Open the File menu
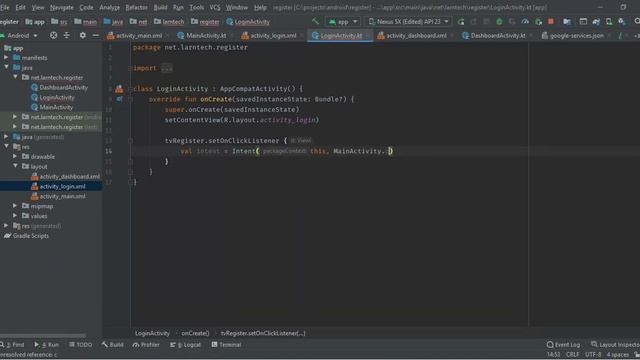Viewport: 640px width, 360px height. [4, 7]
